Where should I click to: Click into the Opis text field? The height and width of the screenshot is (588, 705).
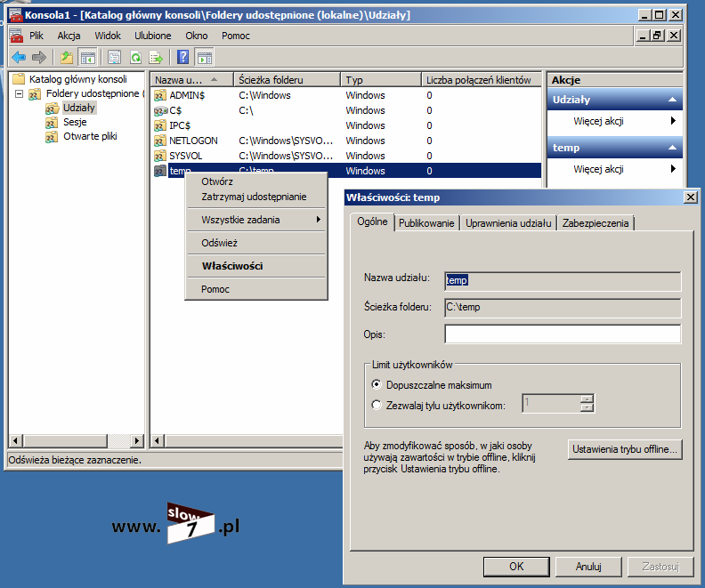[562, 334]
